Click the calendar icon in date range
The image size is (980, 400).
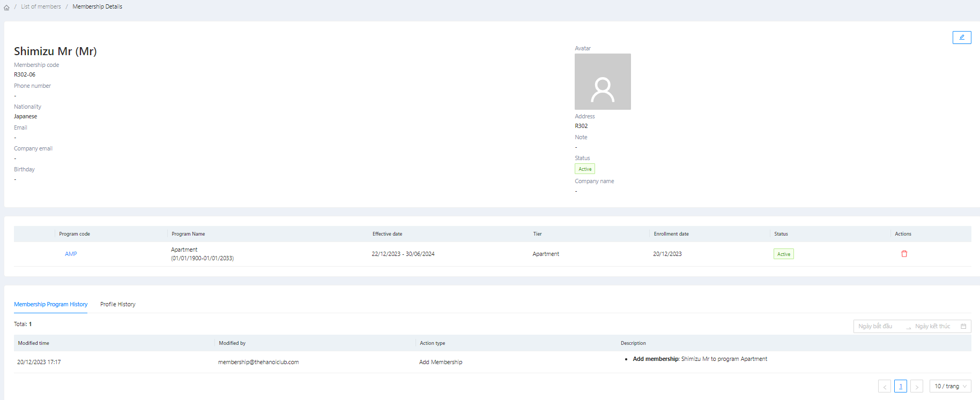(963, 326)
